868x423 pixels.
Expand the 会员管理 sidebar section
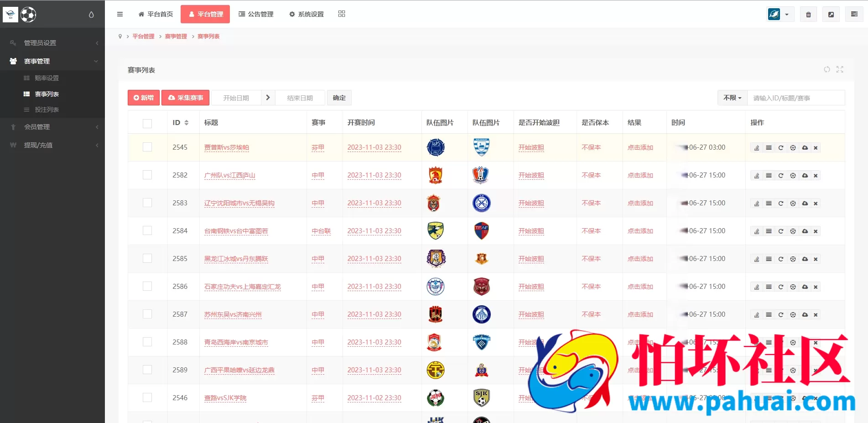(x=52, y=127)
